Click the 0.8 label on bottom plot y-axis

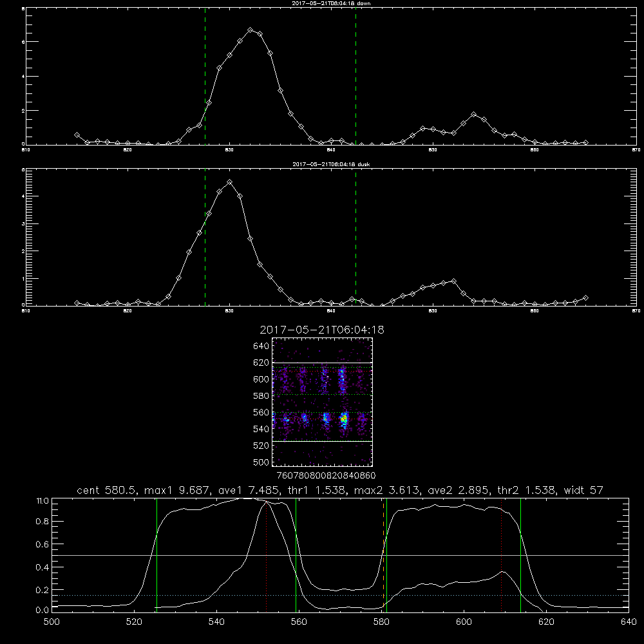tap(43, 522)
